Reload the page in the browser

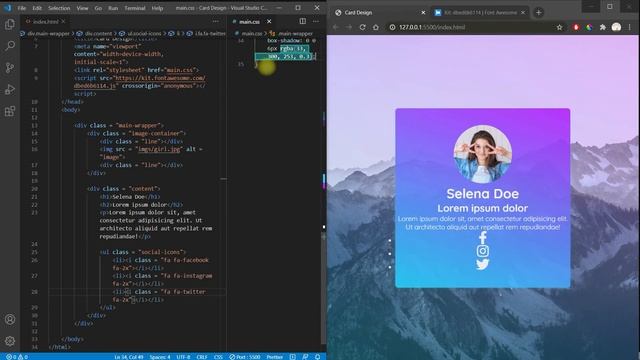362,27
